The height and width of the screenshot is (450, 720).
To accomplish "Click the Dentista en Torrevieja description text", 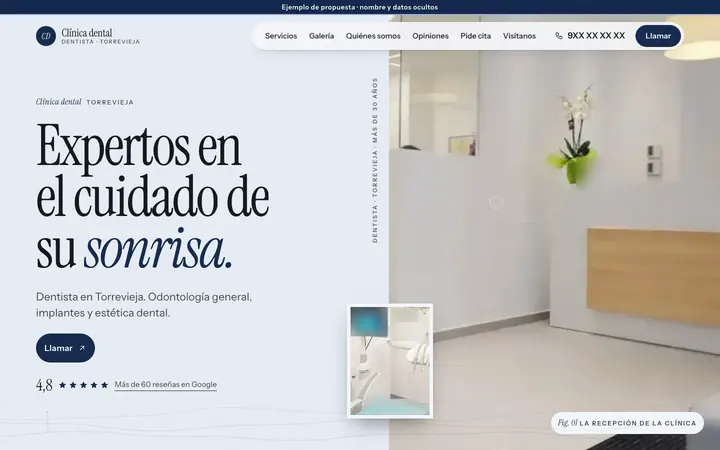I will pos(144,305).
